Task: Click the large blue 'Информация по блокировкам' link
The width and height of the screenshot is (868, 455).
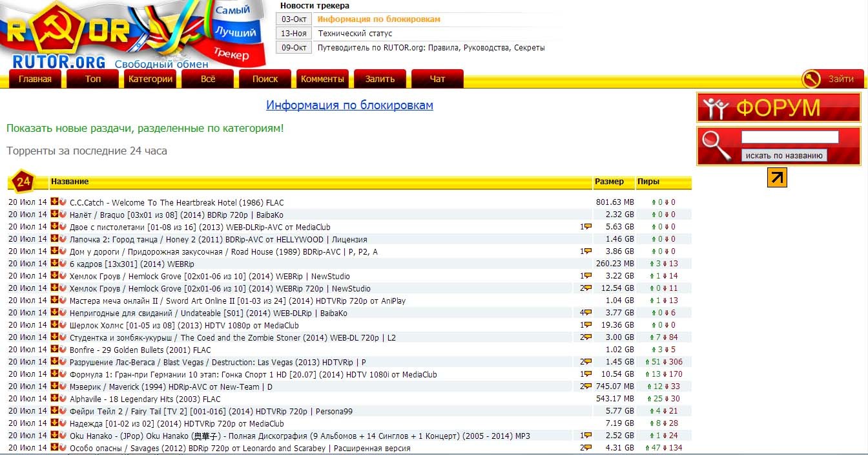Action: (350, 105)
